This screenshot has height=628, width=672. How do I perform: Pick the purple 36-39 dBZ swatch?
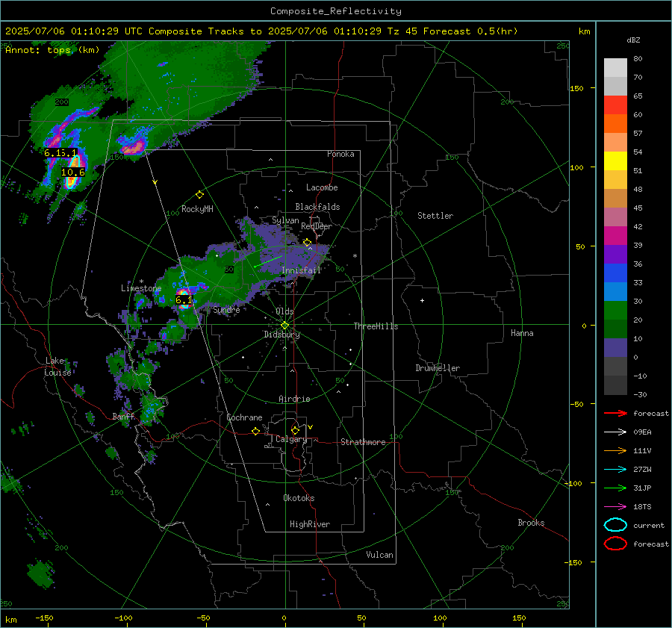pyautogui.click(x=615, y=254)
